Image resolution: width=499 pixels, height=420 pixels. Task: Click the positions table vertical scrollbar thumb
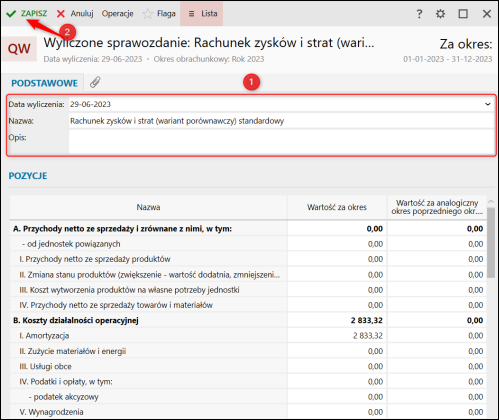click(491, 242)
